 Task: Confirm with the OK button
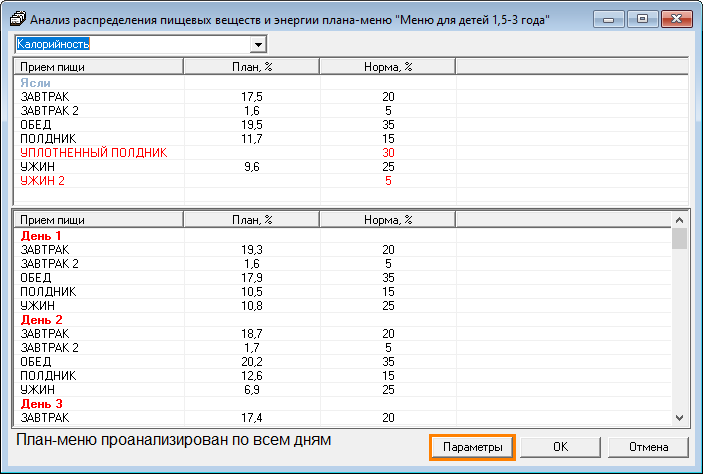(x=560, y=447)
